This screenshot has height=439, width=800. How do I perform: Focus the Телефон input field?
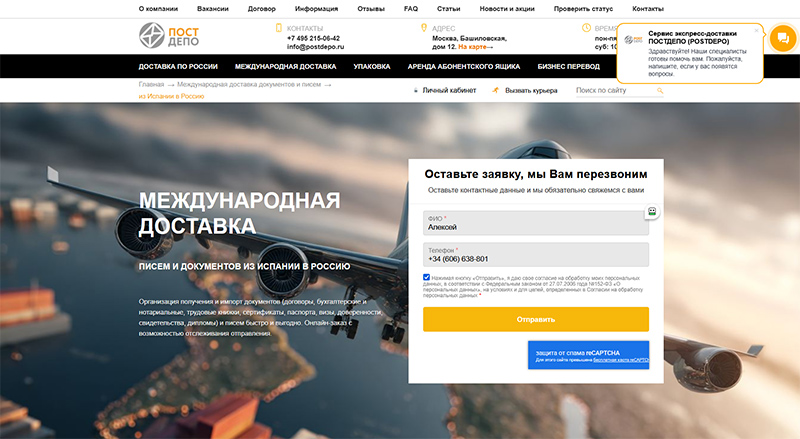536,258
